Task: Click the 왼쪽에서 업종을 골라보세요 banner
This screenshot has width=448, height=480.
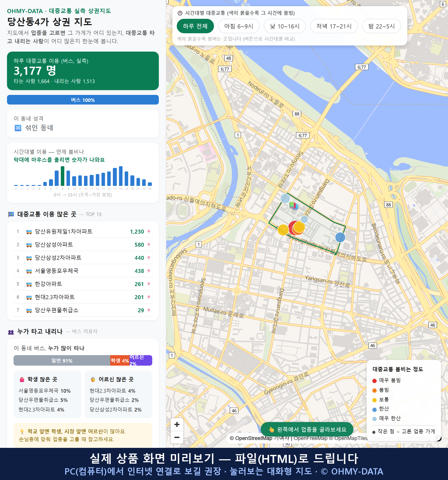Action: 307,429
